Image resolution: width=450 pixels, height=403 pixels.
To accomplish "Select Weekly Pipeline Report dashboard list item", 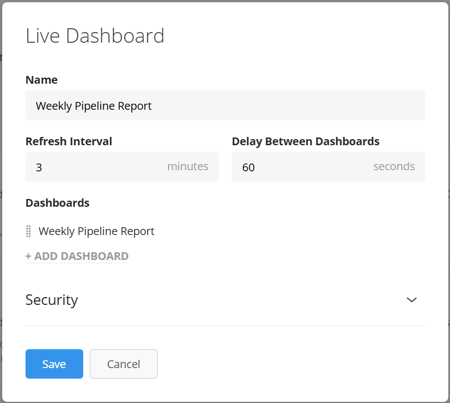I will [x=96, y=231].
